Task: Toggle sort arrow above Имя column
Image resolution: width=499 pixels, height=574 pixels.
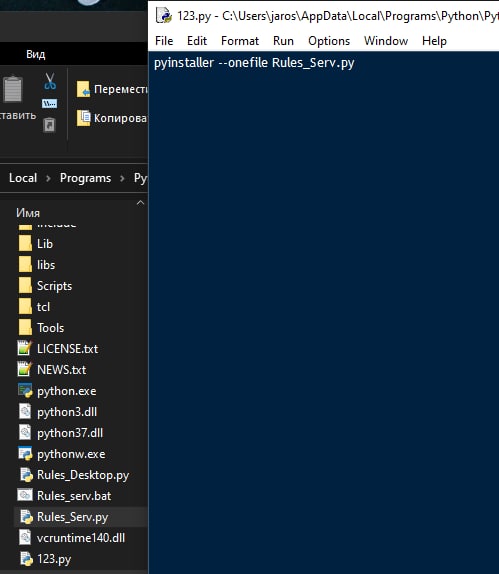Action: tap(140, 202)
